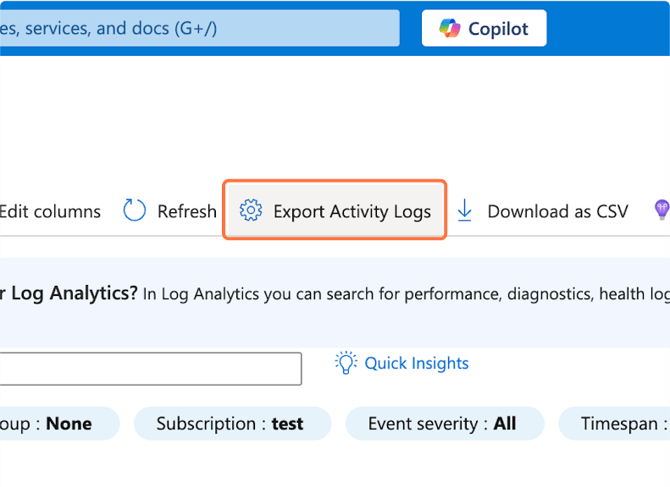Open the Event severity : All filter
The height and width of the screenshot is (487, 670).
(443, 424)
